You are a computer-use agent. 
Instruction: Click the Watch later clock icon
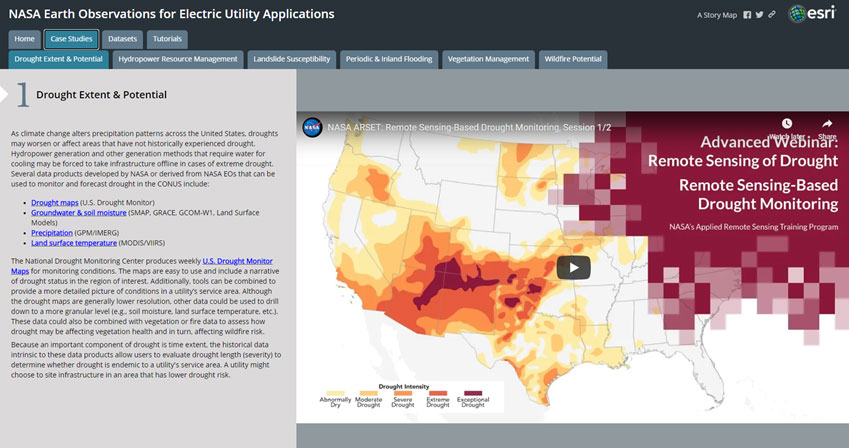coord(787,124)
